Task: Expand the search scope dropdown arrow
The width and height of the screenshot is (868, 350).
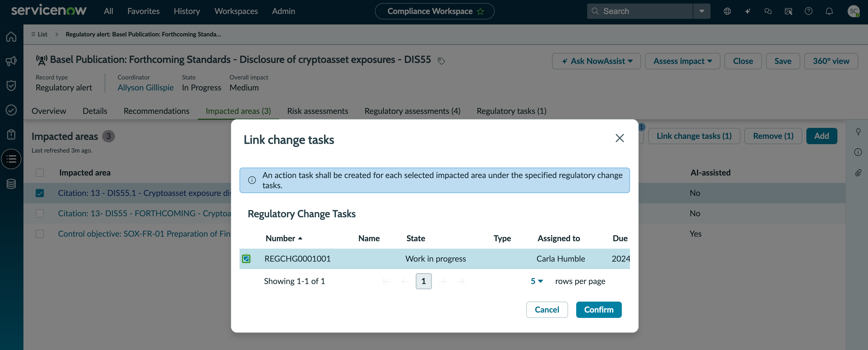Action: click(x=702, y=11)
